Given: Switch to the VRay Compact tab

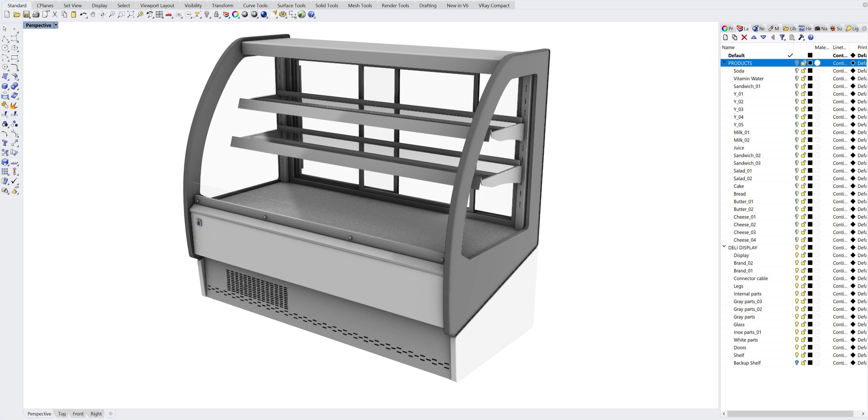Looking at the screenshot, I should click(x=494, y=5).
